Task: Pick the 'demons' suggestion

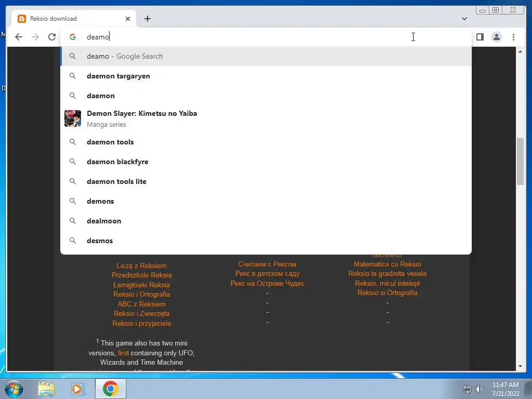Action: pos(266,201)
